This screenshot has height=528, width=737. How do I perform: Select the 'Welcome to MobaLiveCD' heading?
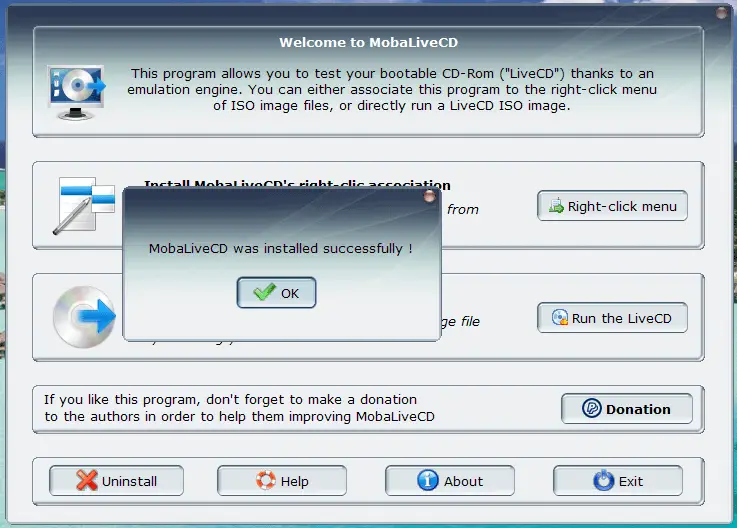(x=368, y=42)
